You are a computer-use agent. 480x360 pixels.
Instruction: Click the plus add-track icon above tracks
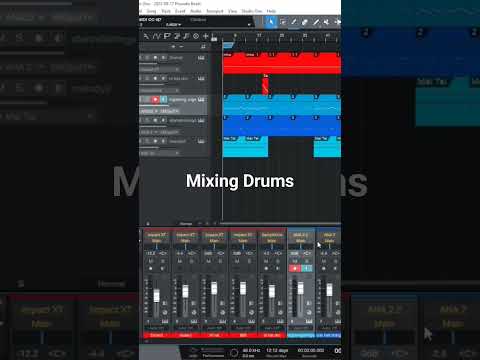click(x=206, y=36)
